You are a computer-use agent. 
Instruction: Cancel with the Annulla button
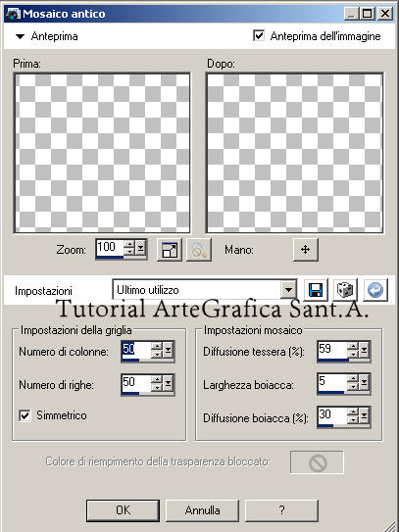click(202, 510)
